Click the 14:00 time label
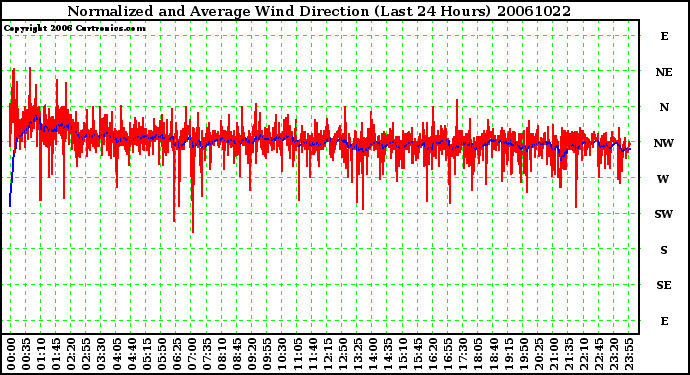The height and width of the screenshot is (375, 690). coord(373,354)
